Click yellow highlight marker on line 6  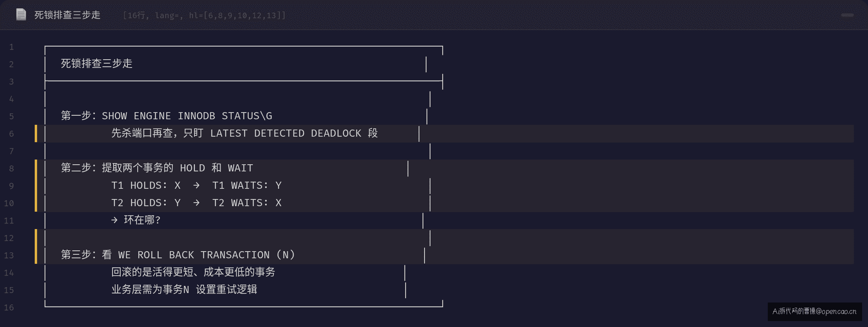[x=36, y=133]
